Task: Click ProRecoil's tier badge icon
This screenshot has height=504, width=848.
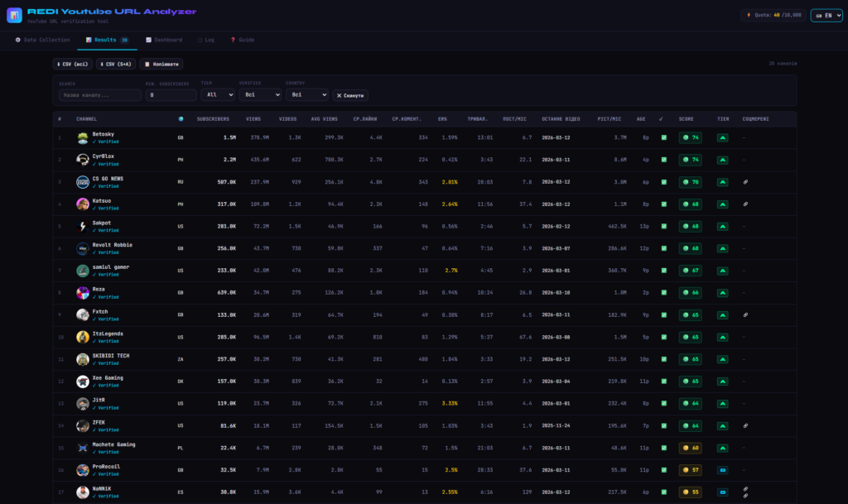Action: (723, 470)
